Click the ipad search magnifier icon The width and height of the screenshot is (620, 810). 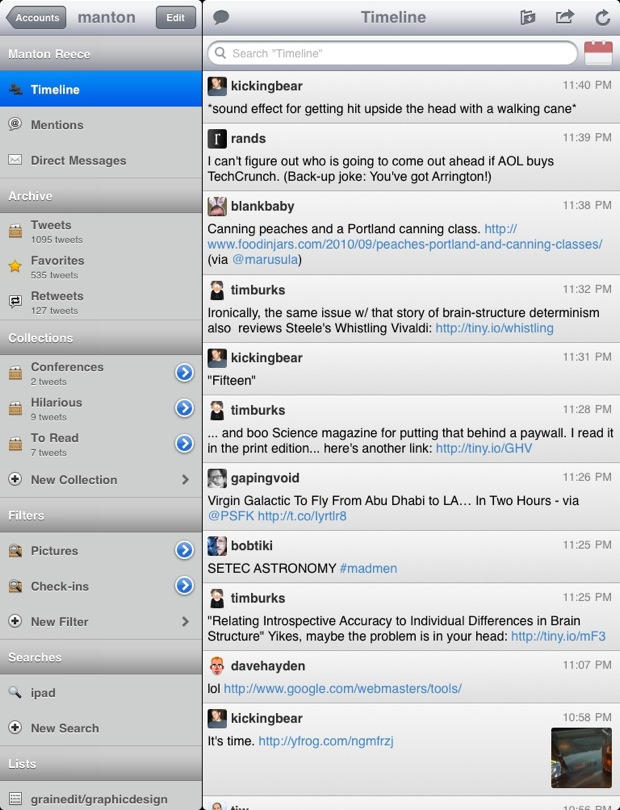[15, 692]
